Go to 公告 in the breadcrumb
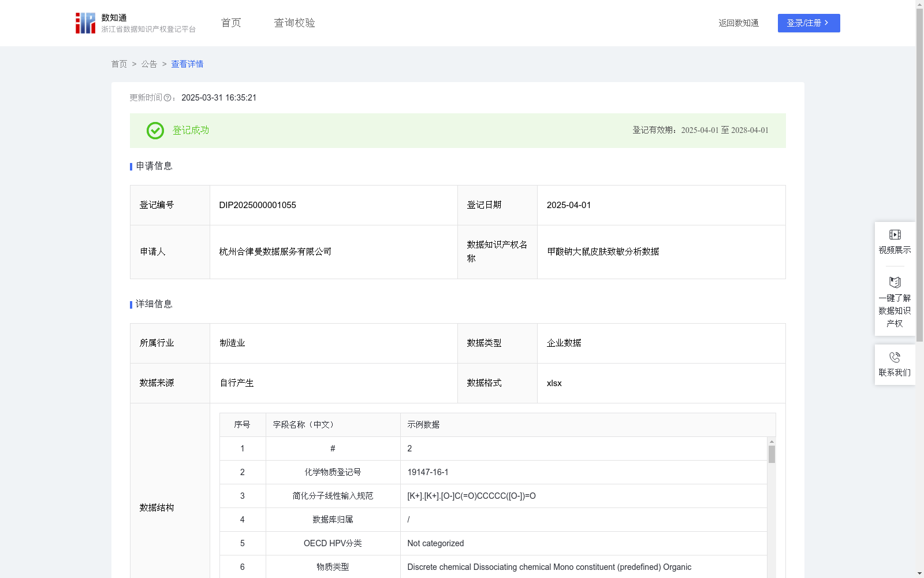 point(149,64)
